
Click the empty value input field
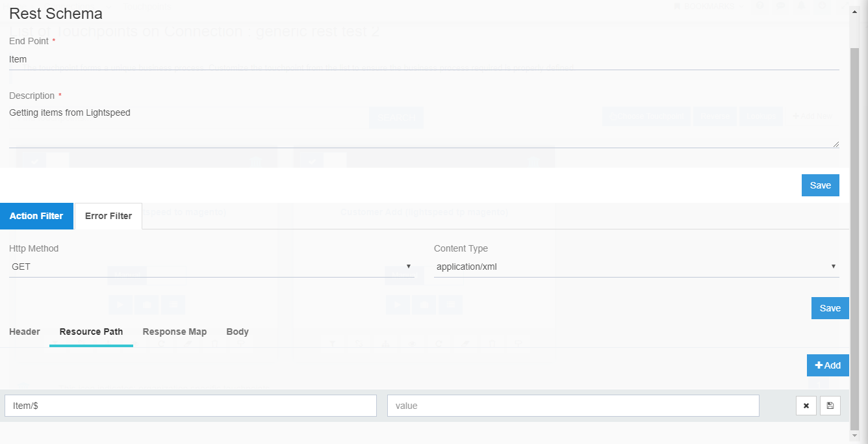(x=573, y=406)
